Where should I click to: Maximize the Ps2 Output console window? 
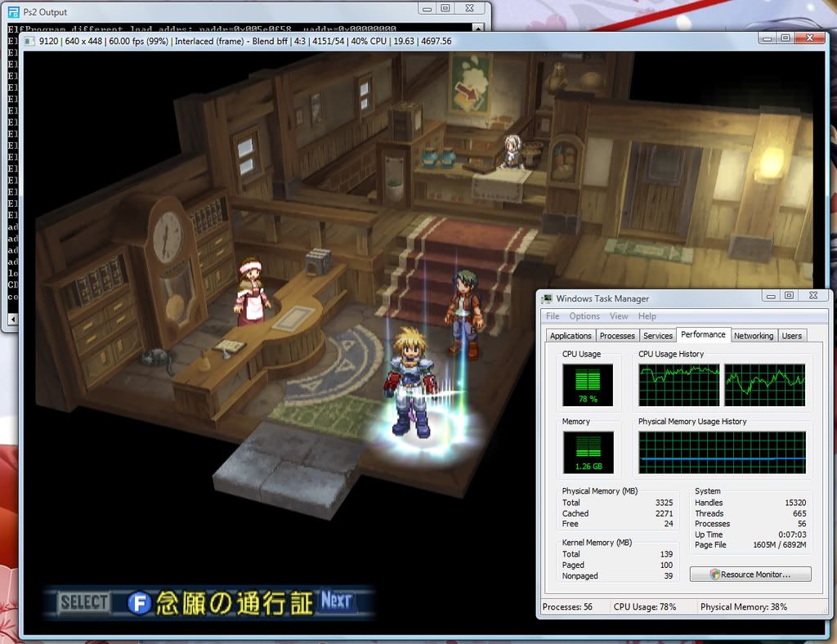coord(445,8)
